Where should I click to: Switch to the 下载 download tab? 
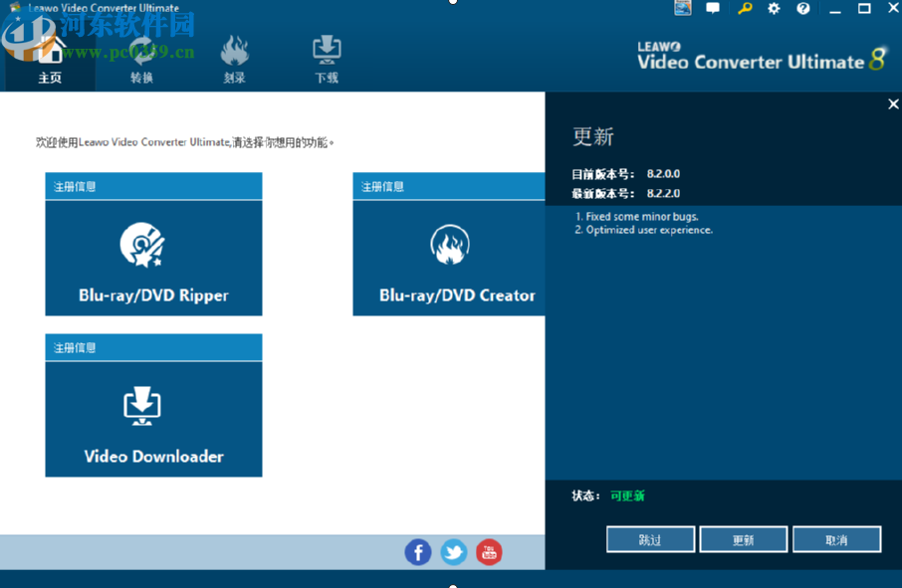pyautogui.click(x=327, y=60)
